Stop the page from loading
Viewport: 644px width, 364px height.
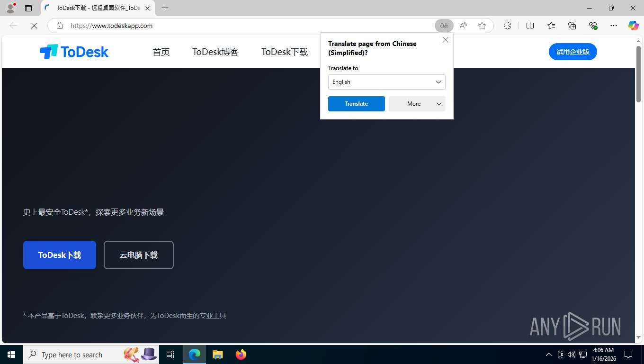tap(34, 26)
